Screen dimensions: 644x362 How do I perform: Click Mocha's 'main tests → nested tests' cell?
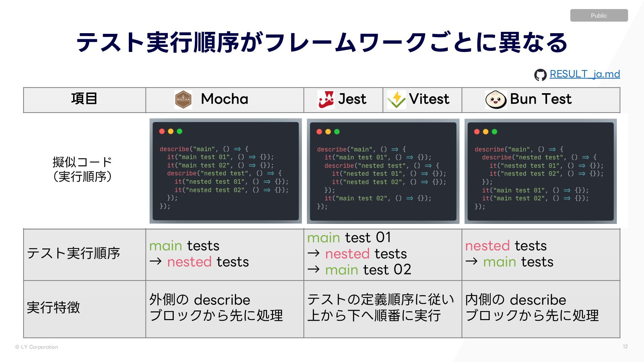pyautogui.click(x=225, y=254)
